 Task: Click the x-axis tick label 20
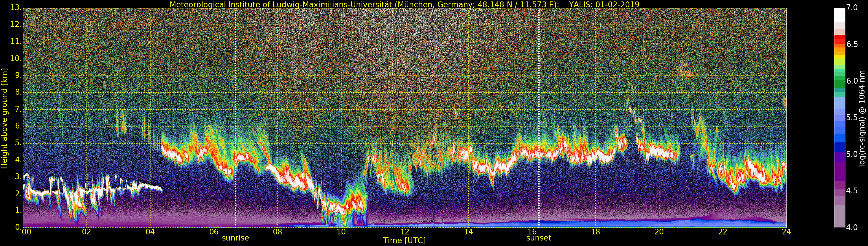pos(659,232)
